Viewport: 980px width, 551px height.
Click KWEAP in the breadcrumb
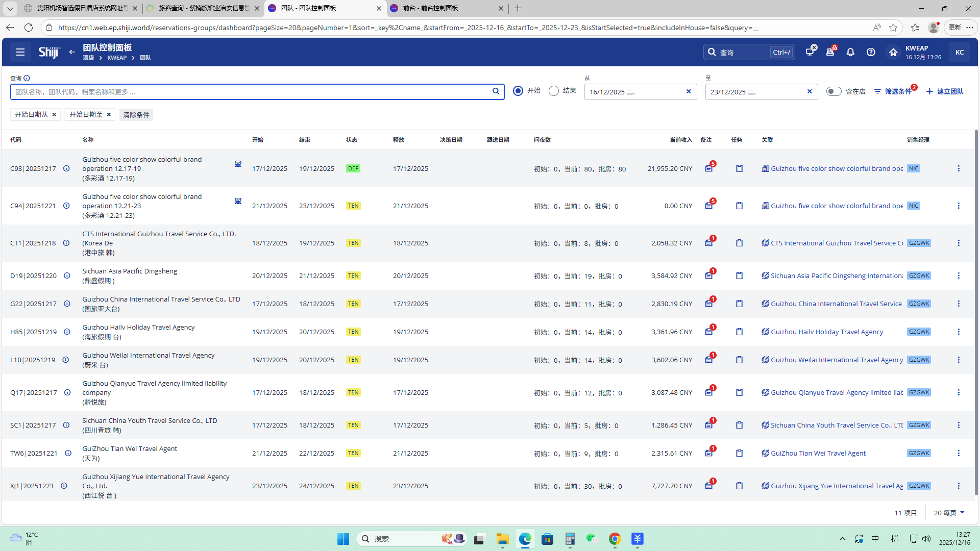coord(117,58)
